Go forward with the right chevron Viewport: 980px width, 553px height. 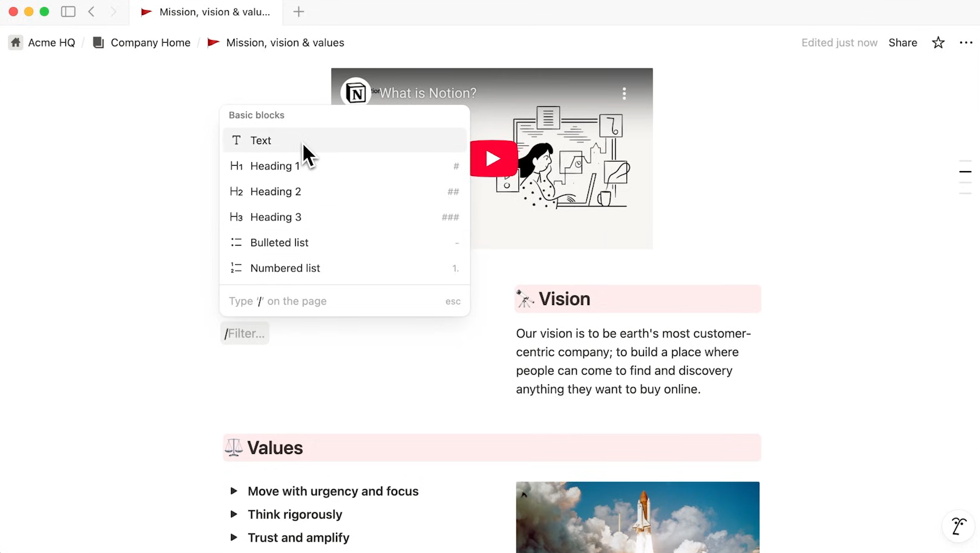tap(113, 11)
